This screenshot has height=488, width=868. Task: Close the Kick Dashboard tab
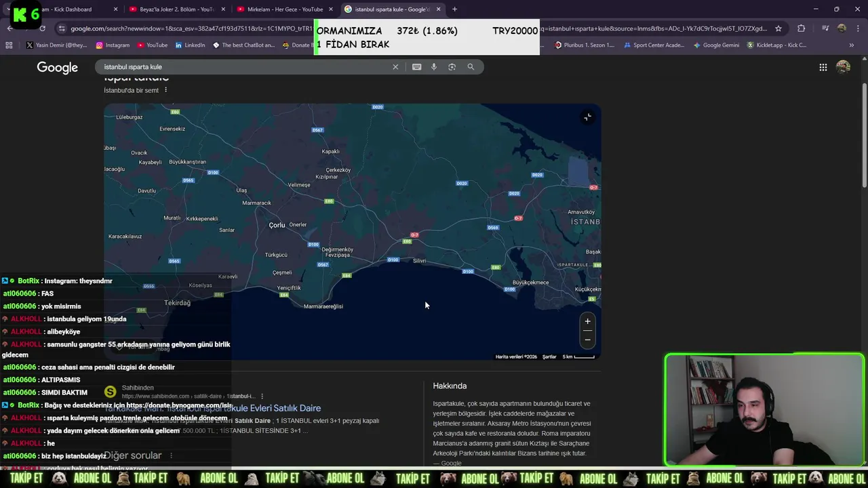click(x=115, y=9)
